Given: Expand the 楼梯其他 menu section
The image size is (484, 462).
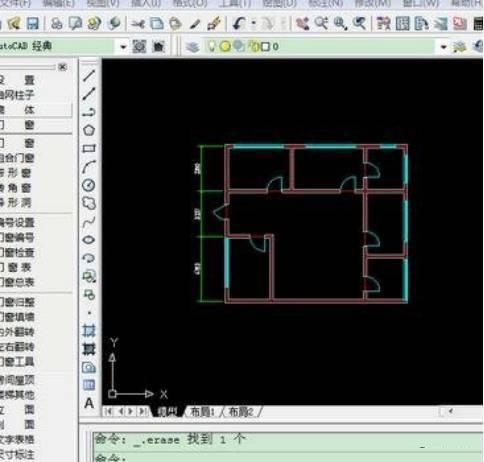Looking at the screenshot, I should [17, 395].
